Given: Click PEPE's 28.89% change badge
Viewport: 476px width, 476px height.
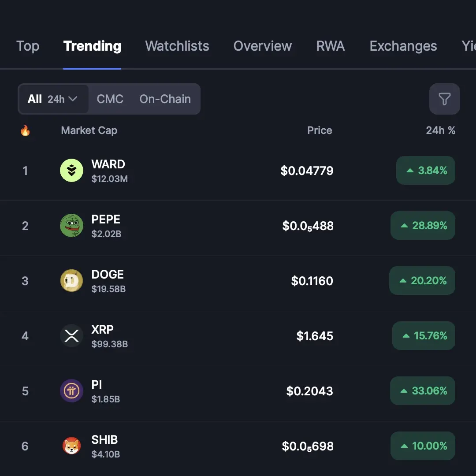Looking at the screenshot, I should pos(423,226).
